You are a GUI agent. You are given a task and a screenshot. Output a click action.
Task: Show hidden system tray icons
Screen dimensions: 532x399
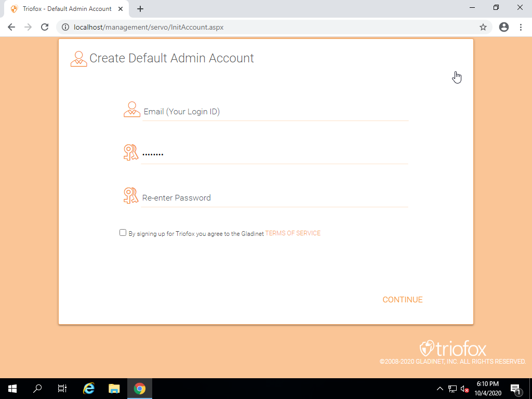tap(440, 389)
